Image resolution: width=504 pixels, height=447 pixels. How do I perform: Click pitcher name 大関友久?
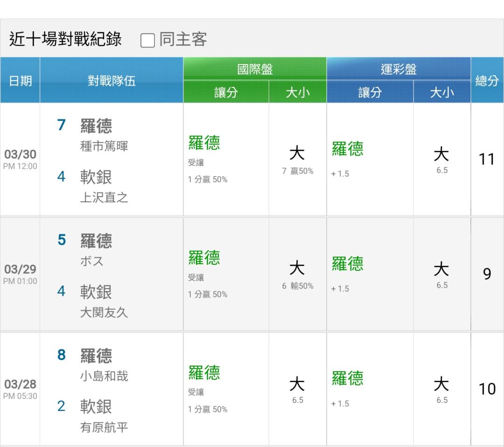(104, 312)
